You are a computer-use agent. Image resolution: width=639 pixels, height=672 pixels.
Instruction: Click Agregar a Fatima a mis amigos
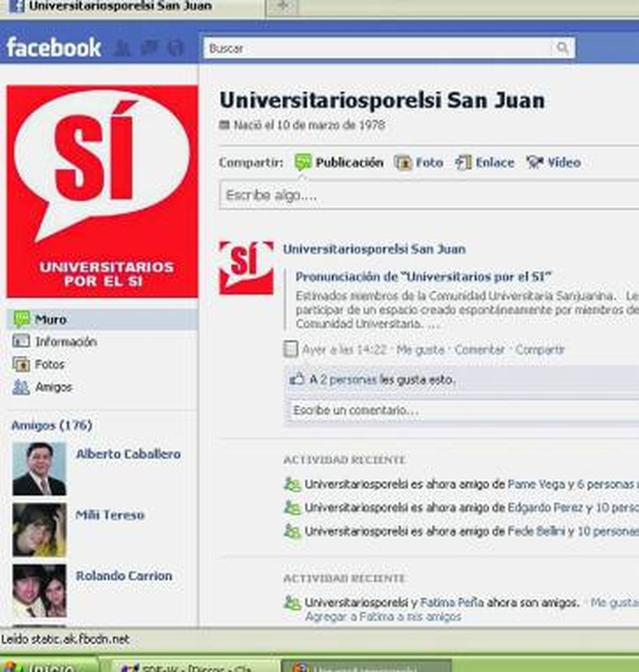point(382,617)
